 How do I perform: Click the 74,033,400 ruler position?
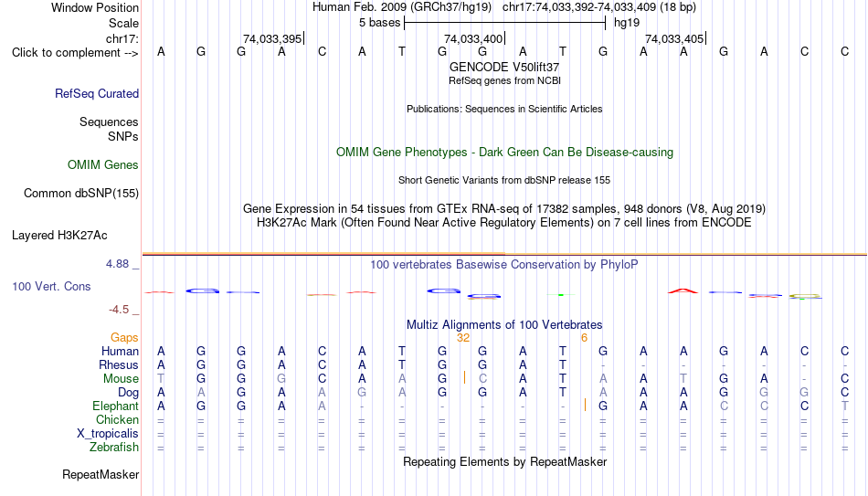[473, 38]
